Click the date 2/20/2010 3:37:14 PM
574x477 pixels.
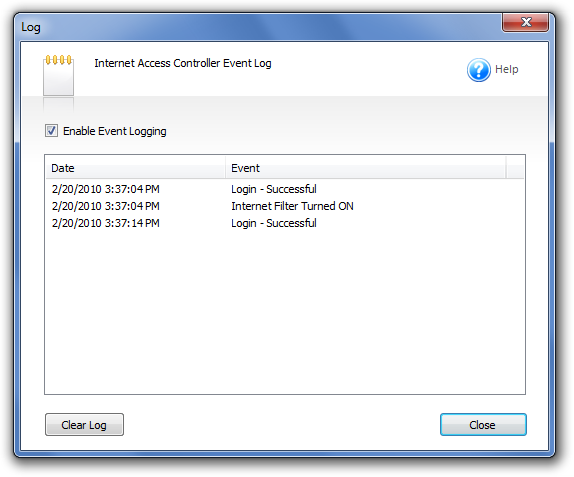point(105,223)
